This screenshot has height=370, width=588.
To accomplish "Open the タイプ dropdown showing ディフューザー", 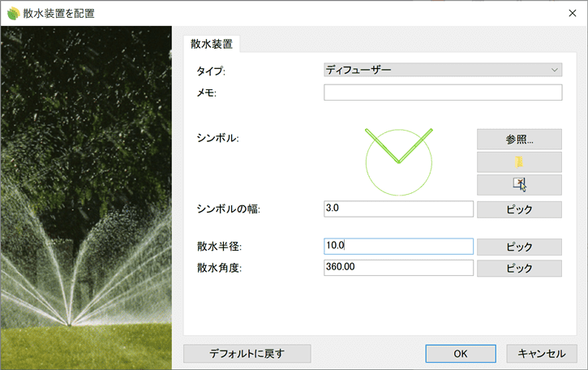I will (x=443, y=70).
